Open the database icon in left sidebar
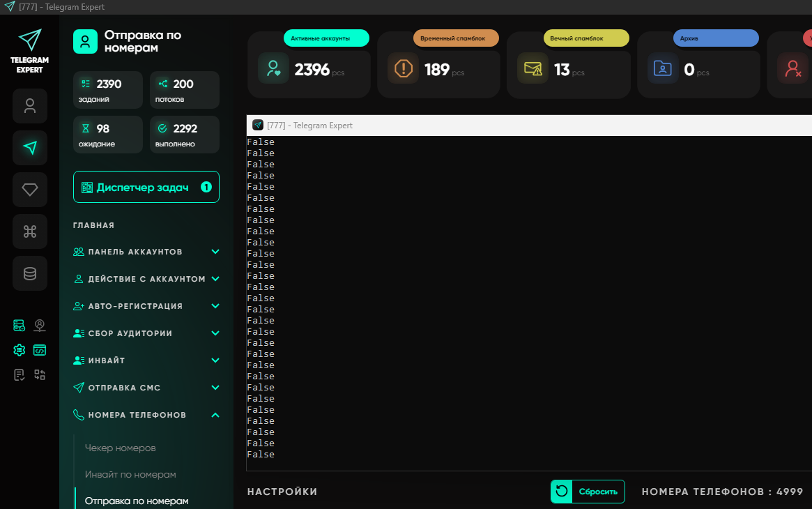This screenshot has width=812, height=509. [30, 273]
